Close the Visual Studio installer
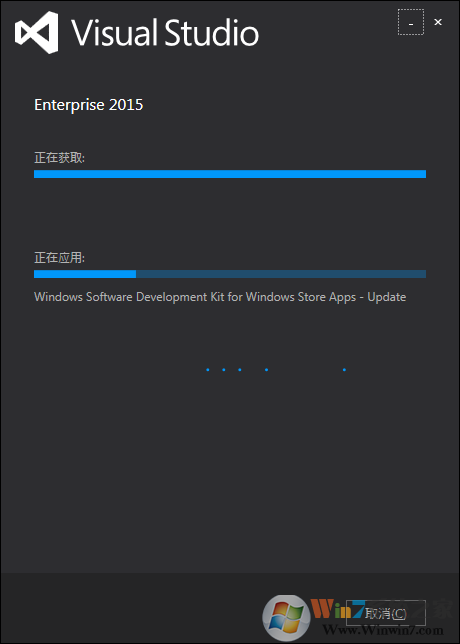460x644 pixels. point(438,22)
